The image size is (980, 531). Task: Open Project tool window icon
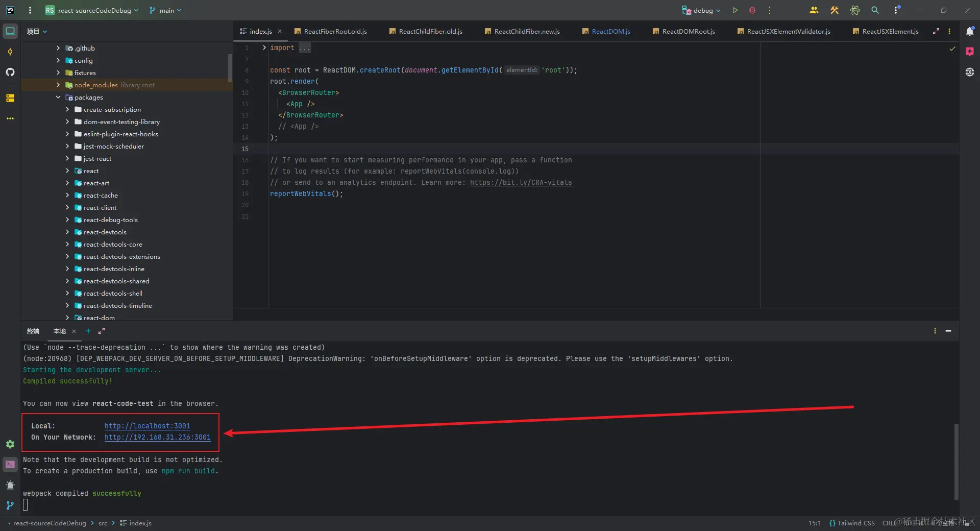pos(10,31)
